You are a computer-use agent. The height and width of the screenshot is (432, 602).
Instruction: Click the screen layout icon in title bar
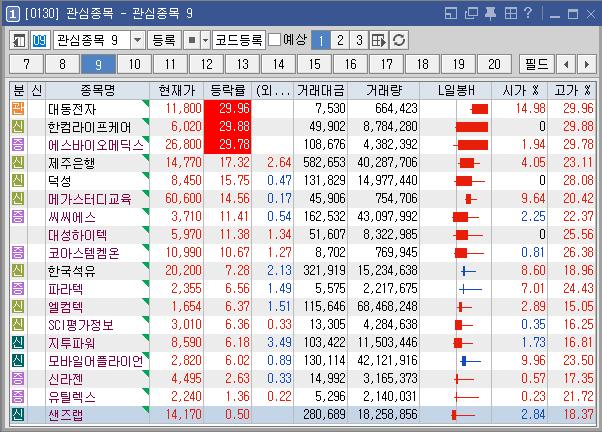(451, 14)
